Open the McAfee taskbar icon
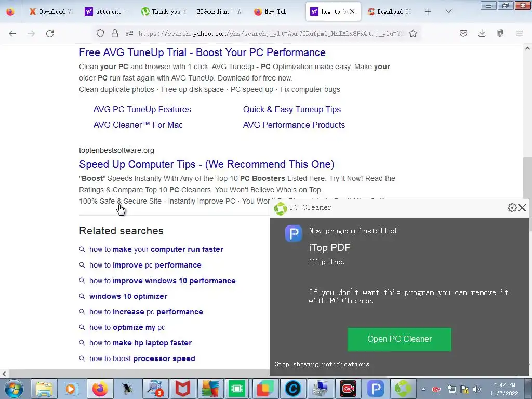532x399 pixels. [182, 389]
